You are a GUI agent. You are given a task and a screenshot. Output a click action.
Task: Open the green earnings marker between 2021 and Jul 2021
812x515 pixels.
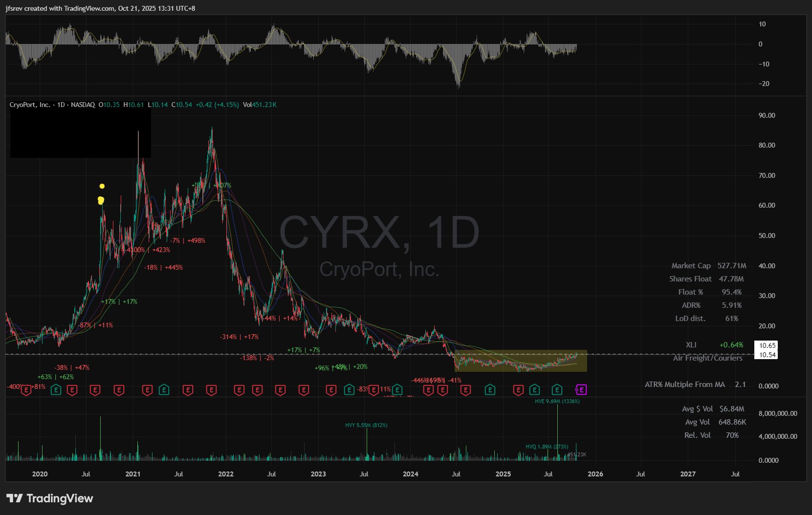click(164, 389)
